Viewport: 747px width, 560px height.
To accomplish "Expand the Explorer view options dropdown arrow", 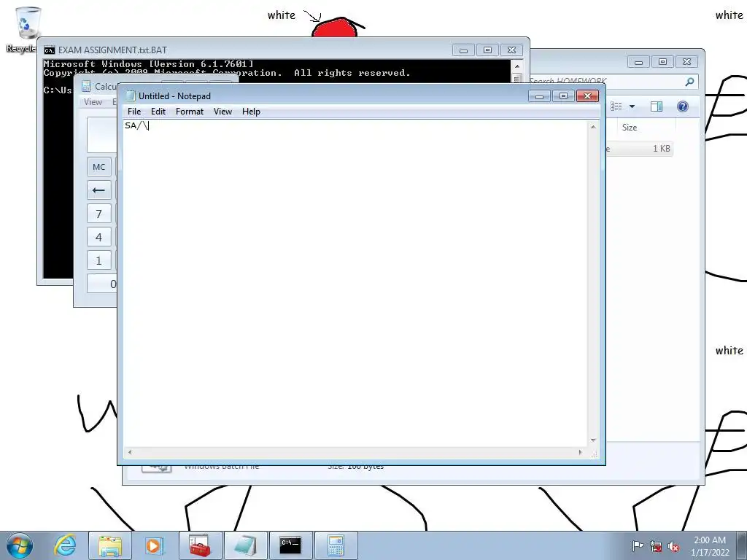I will (x=632, y=106).
